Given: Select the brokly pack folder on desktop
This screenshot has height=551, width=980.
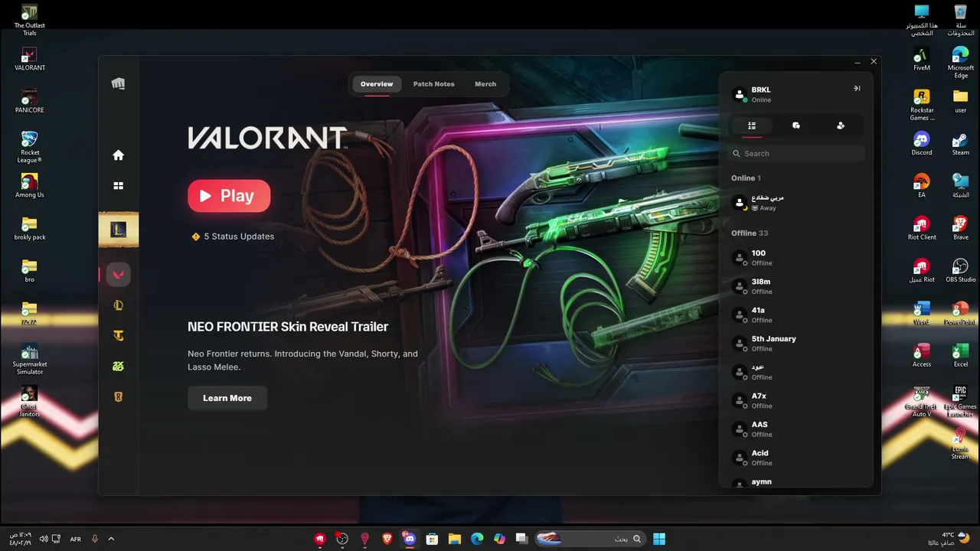Looking at the screenshot, I should point(30,228).
